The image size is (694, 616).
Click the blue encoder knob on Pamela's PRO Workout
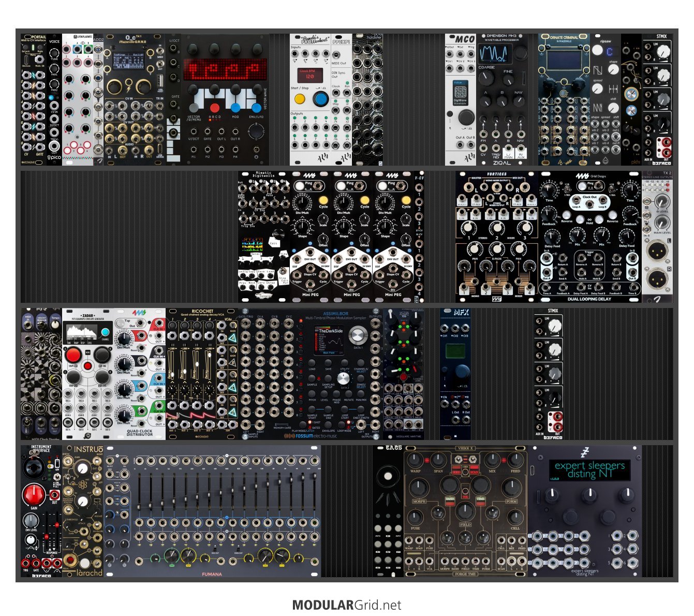tap(321, 98)
